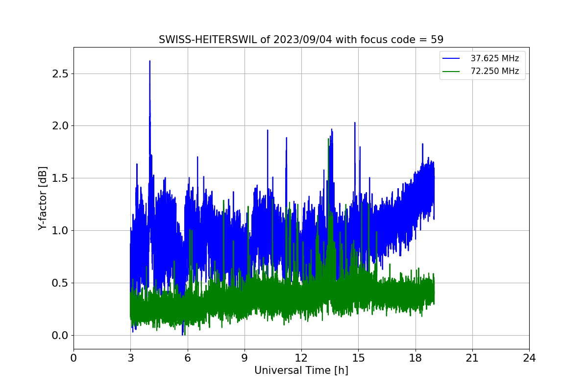Click the tallest blue peak just above 2.5 dB

coord(149,62)
